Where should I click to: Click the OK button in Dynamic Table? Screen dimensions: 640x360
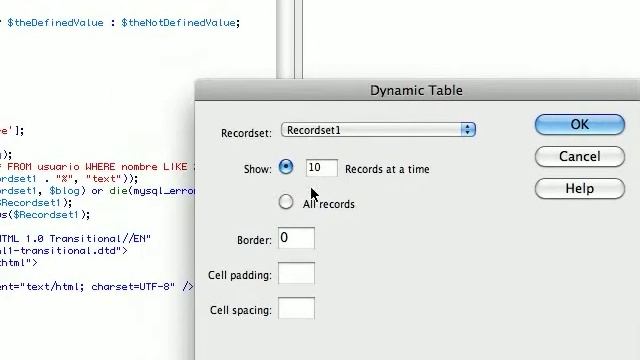click(x=580, y=124)
